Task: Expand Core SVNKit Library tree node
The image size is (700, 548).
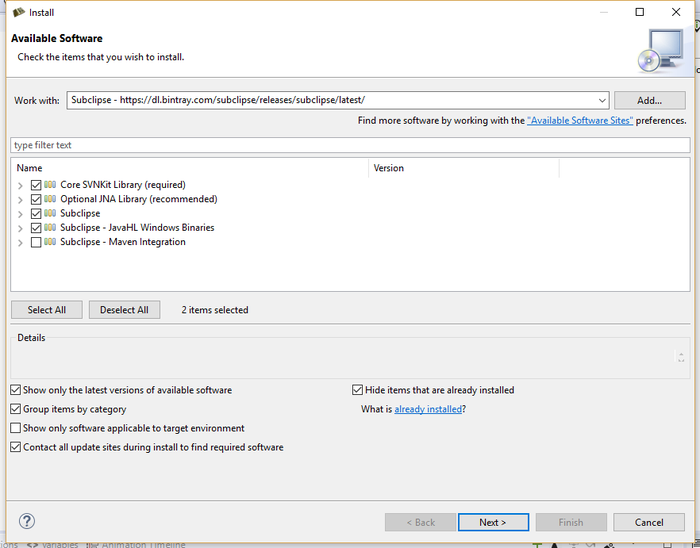Action: pos(20,185)
